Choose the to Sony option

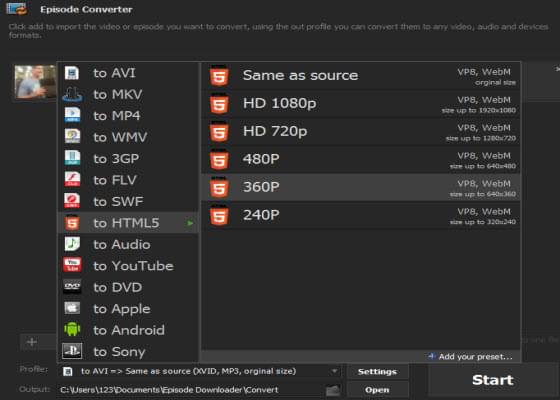[128, 351]
